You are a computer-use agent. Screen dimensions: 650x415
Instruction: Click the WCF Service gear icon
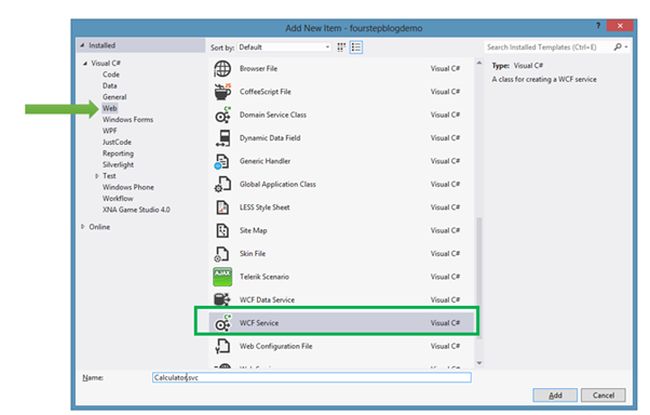pyautogui.click(x=223, y=323)
